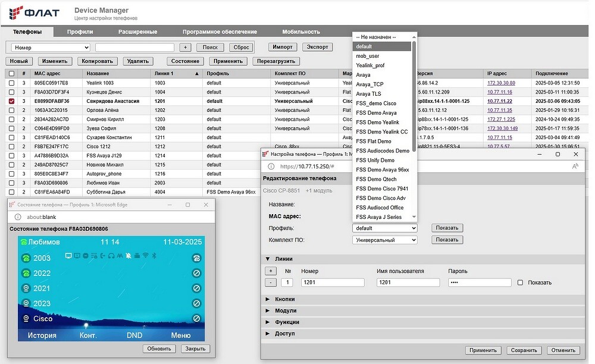595x364 pixels.
Task: Expand the Доступ section
Action: tap(268, 334)
